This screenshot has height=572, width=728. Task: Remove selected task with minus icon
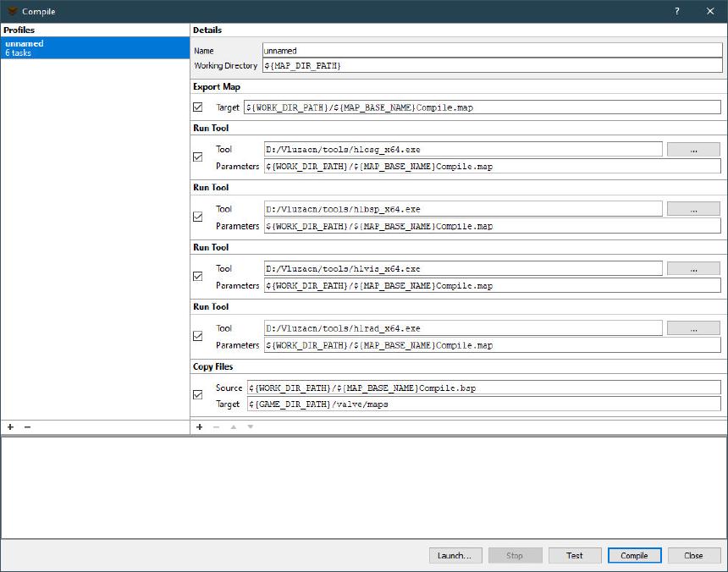point(217,426)
